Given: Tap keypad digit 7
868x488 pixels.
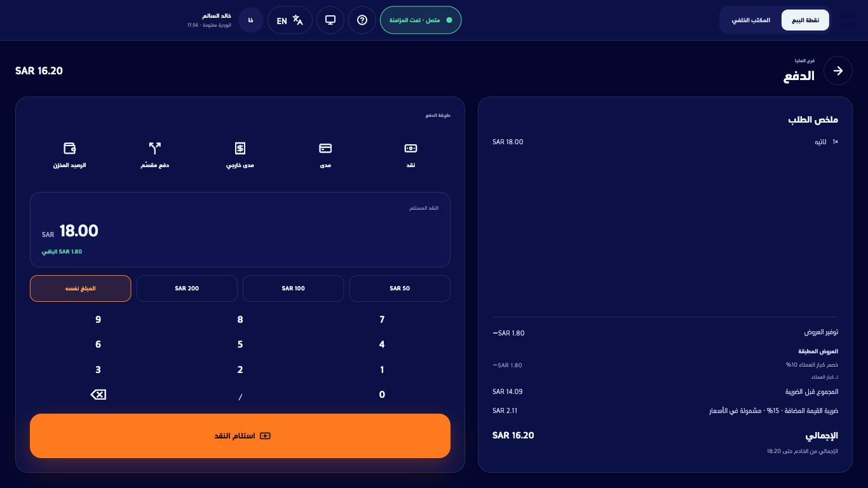Looking at the screenshot, I should click(x=382, y=320).
